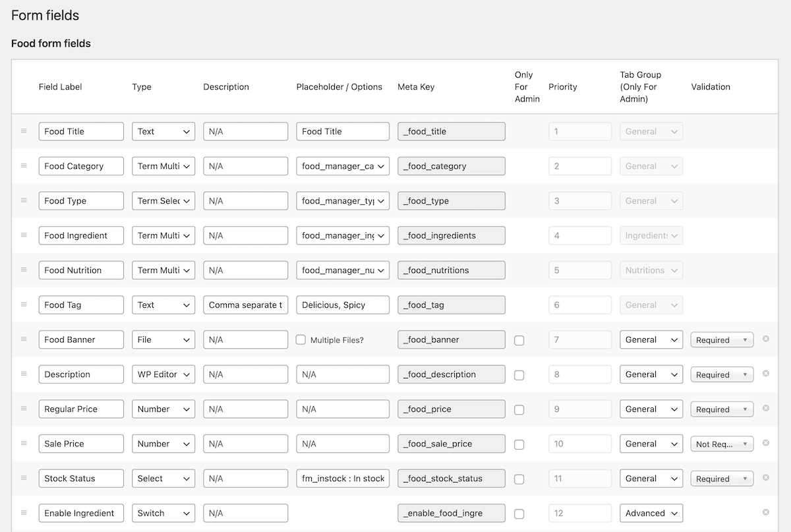
Task: Click the Food Title field label input
Action: 81,131
